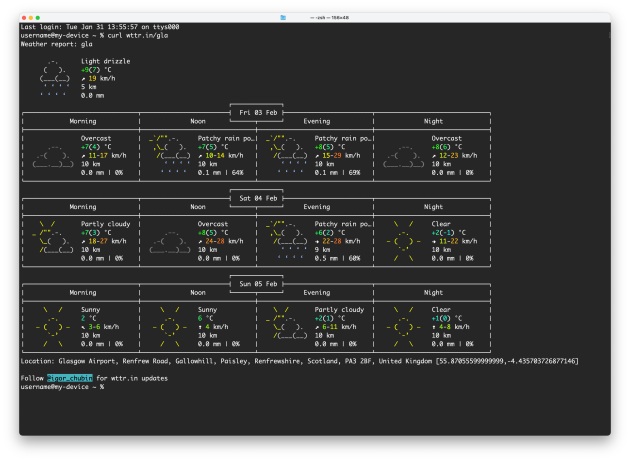Click the Saturday evening visibility '9 km'

[322, 250]
